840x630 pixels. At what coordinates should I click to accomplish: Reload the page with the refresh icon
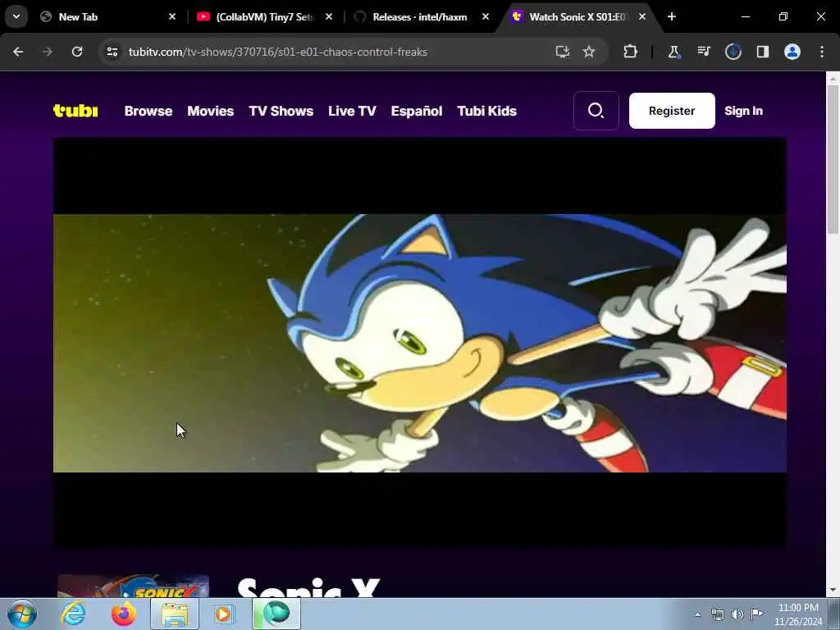[x=77, y=52]
